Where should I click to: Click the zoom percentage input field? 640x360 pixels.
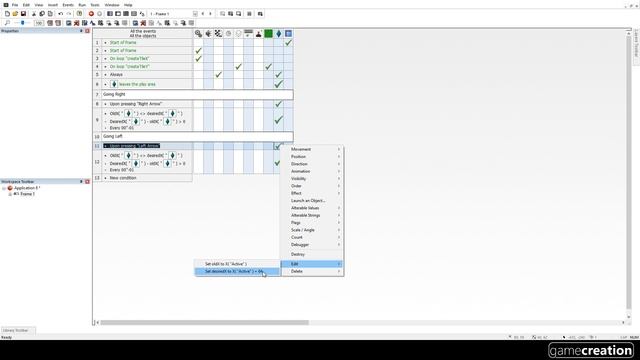tap(39, 23)
